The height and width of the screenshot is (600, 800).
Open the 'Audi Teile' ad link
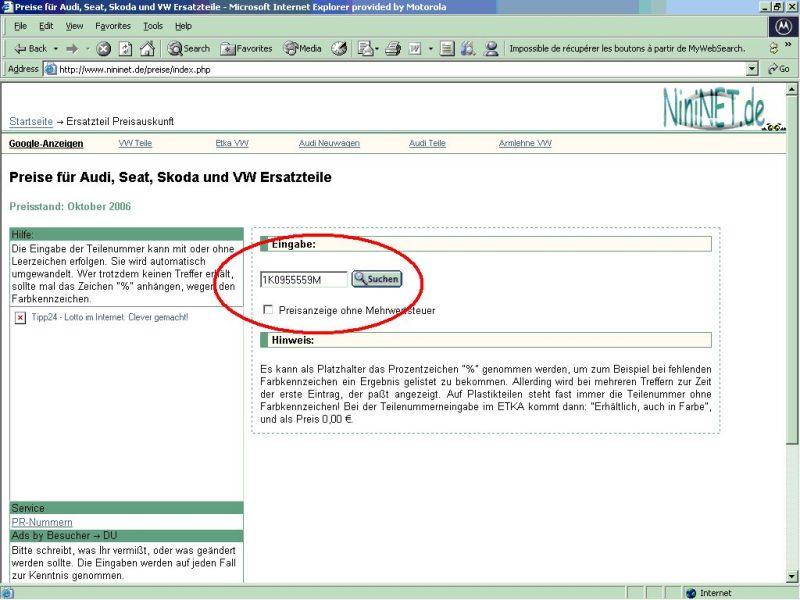pos(427,143)
